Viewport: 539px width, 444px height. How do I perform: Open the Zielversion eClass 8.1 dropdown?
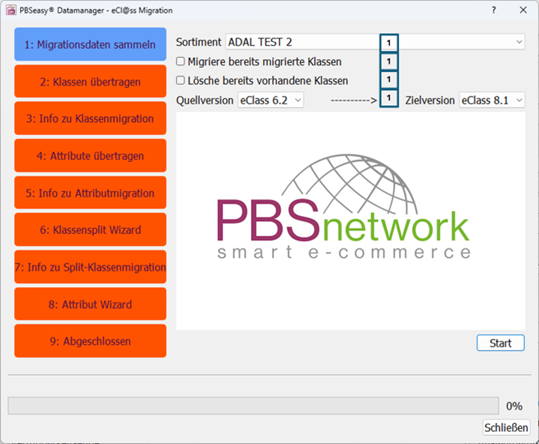point(492,100)
